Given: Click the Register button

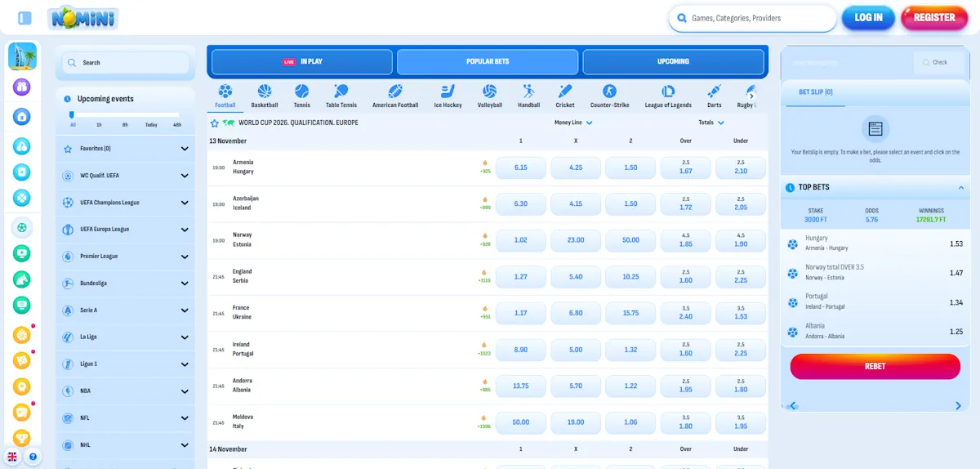Looking at the screenshot, I should pos(934,17).
